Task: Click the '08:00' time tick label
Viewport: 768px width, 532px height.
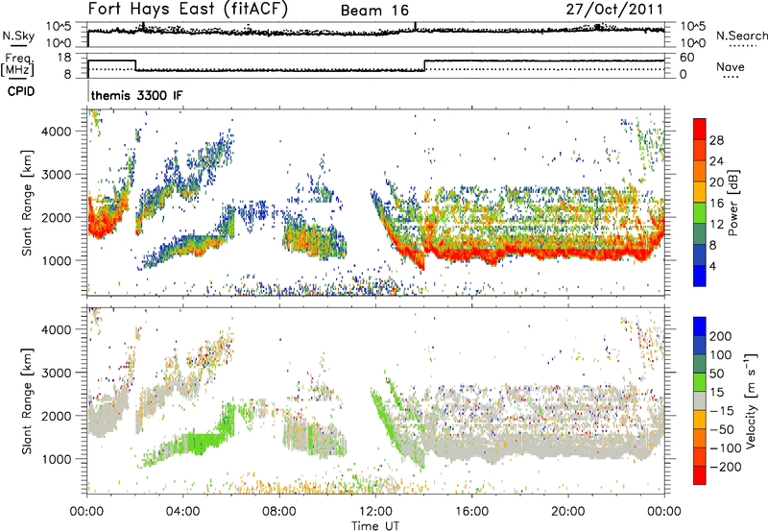Action: tap(279, 512)
